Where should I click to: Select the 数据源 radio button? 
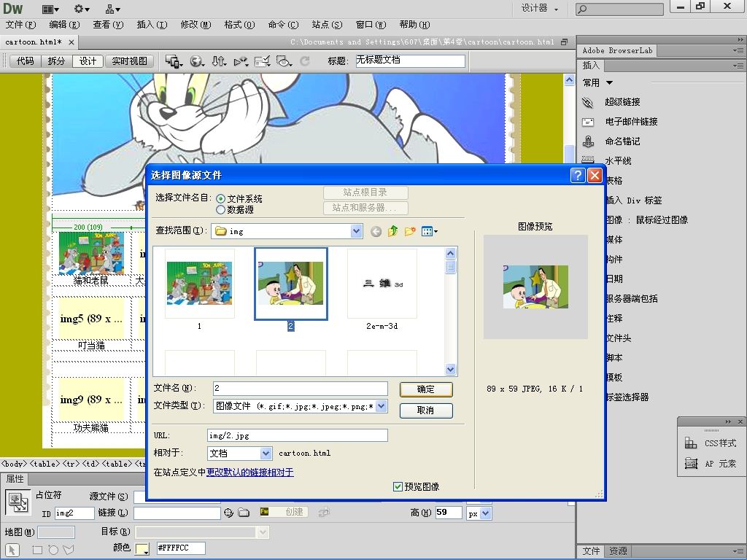(x=220, y=209)
